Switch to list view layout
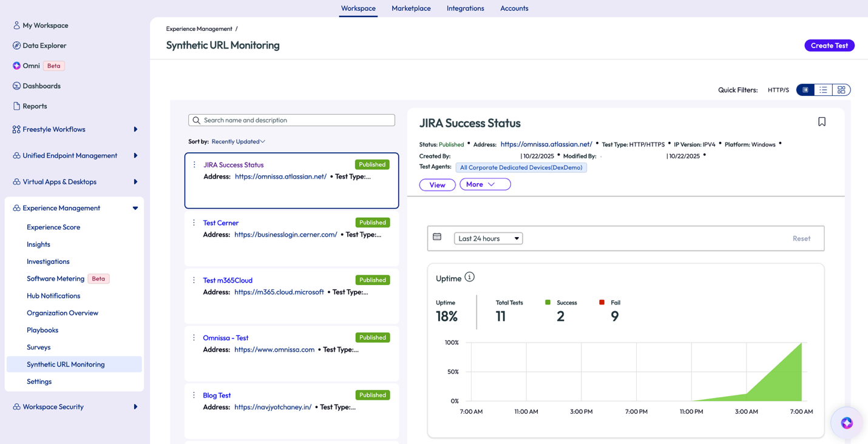 tap(823, 90)
